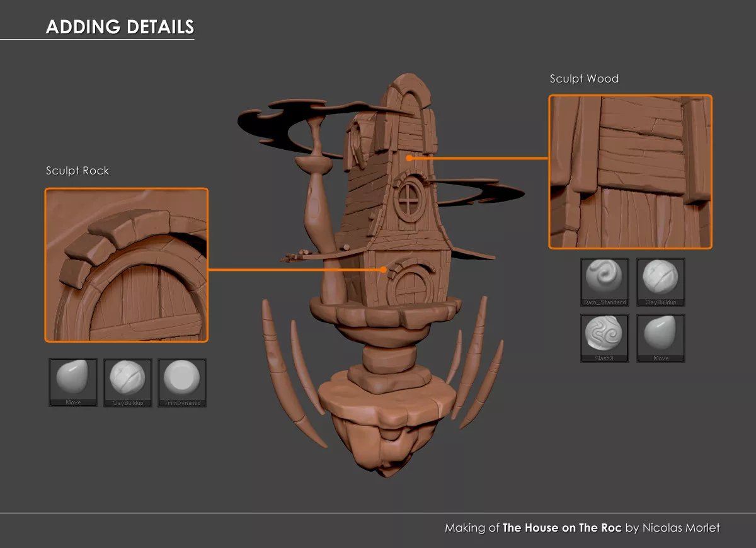Click The House on The Roc title
The width and height of the screenshot is (756, 548).
pyautogui.click(x=561, y=528)
